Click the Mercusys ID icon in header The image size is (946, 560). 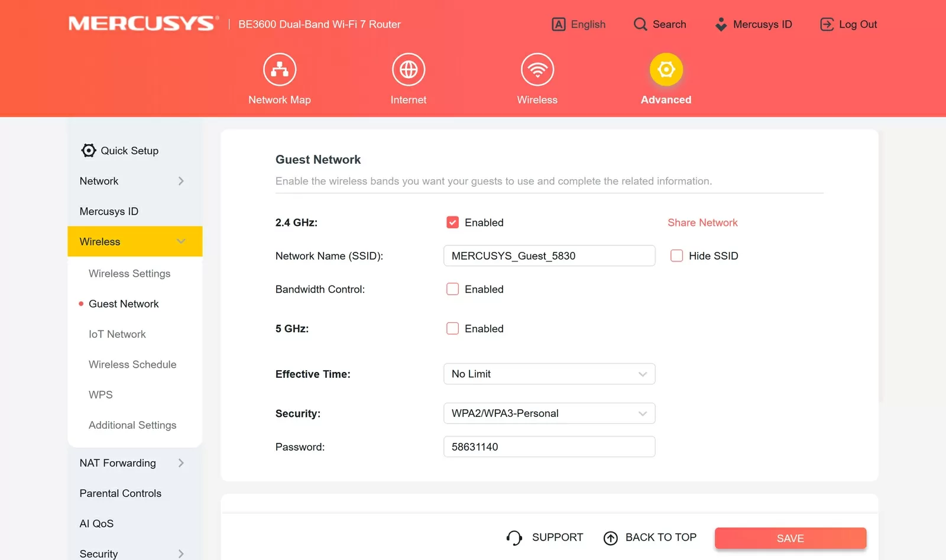[721, 24]
